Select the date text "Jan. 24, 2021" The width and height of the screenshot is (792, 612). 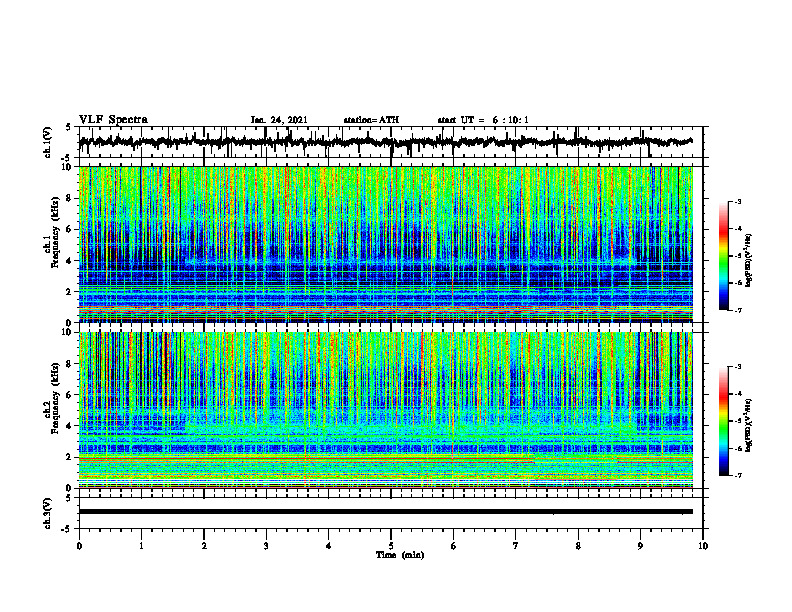click(279, 120)
